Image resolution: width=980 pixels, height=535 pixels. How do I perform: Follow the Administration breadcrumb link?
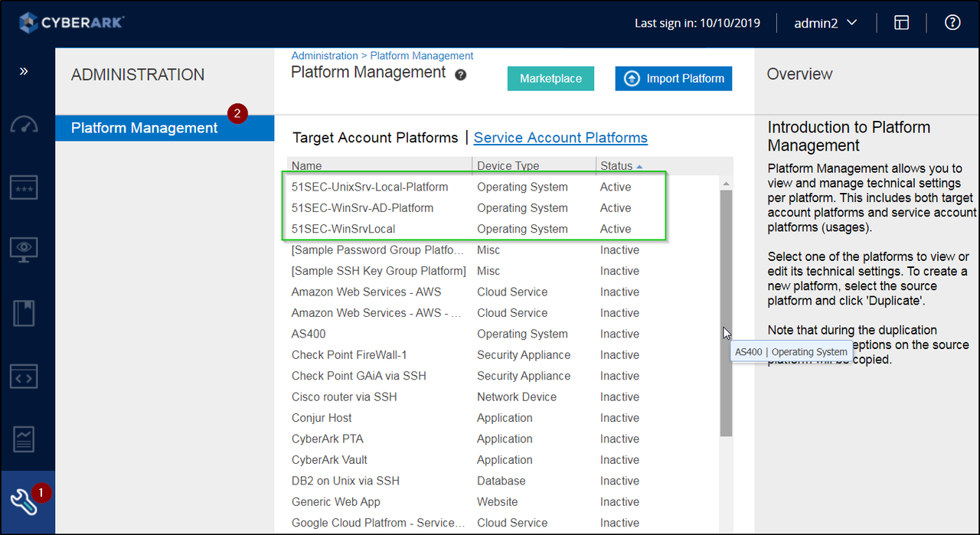coord(325,56)
